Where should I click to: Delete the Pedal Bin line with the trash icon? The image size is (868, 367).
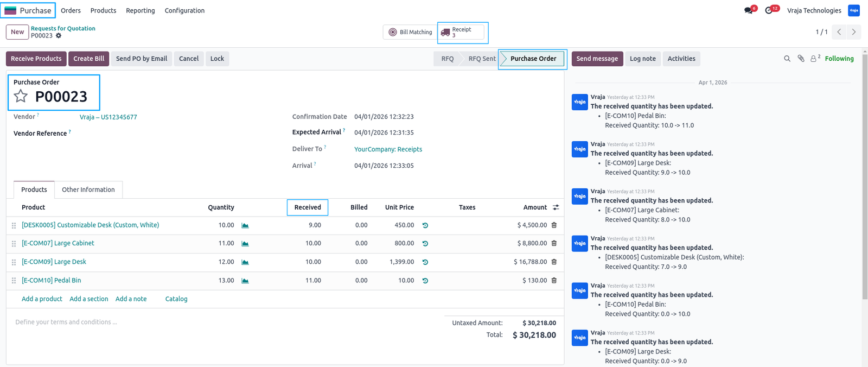click(x=554, y=281)
